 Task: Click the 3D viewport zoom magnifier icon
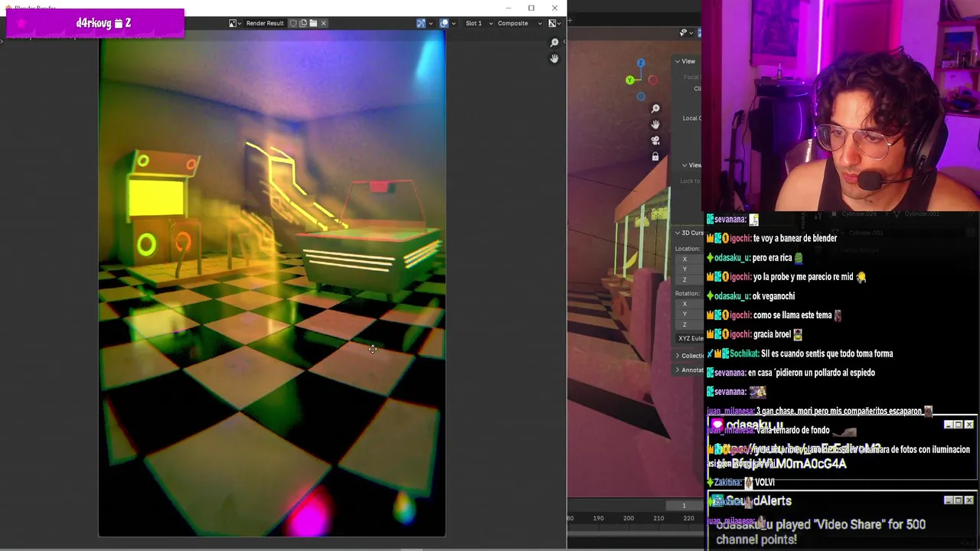coord(655,109)
